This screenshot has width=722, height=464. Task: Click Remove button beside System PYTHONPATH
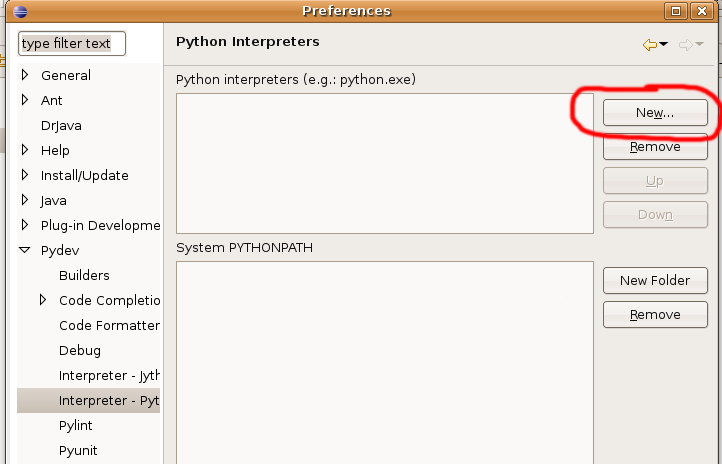pos(655,315)
